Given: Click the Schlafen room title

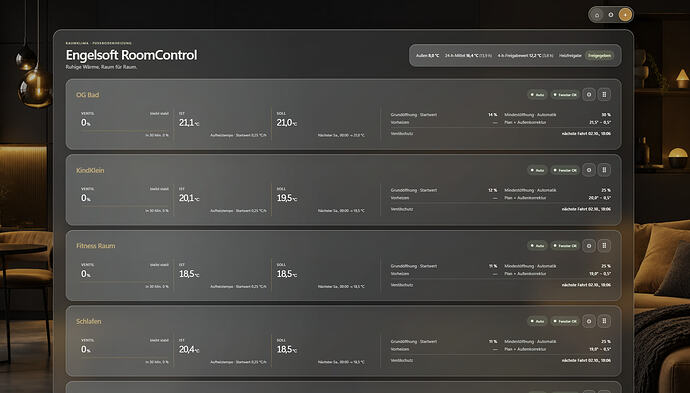Looking at the screenshot, I should click(x=88, y=321).
